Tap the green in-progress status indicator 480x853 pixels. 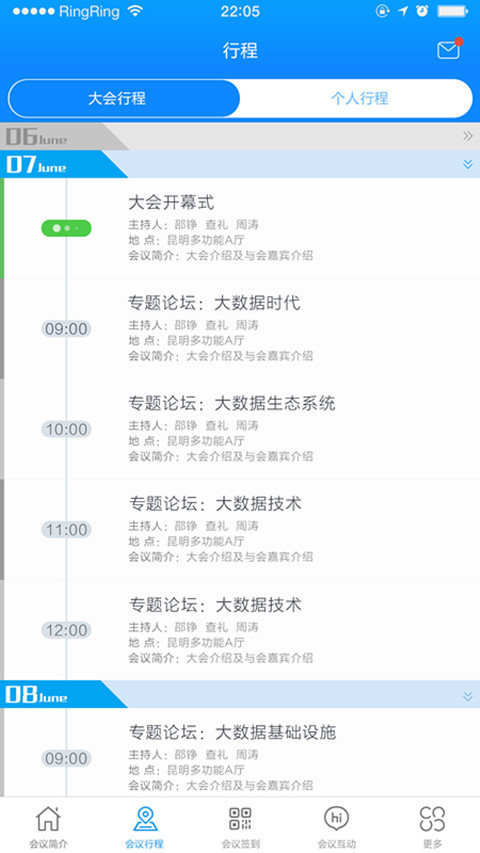point(66,228)
